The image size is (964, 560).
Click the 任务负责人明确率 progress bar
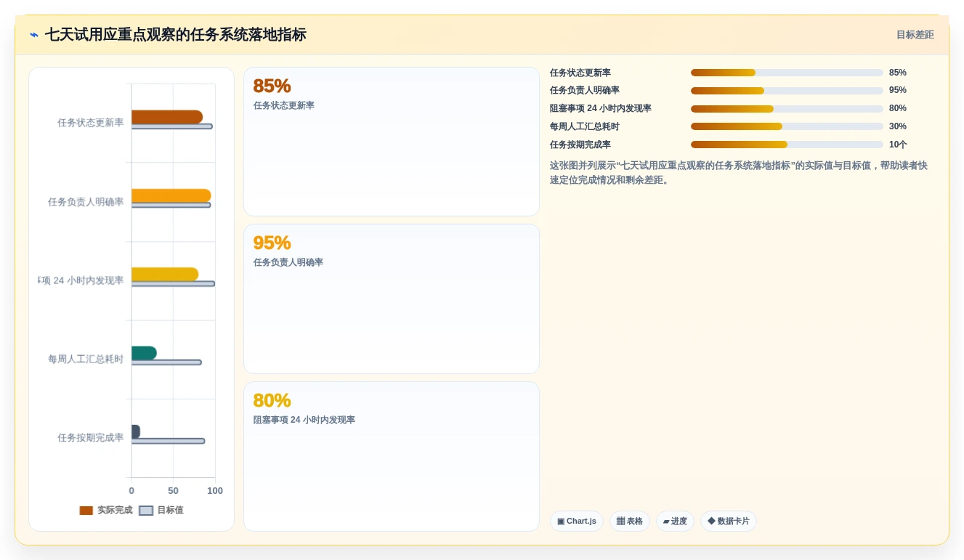click(787, 91)
